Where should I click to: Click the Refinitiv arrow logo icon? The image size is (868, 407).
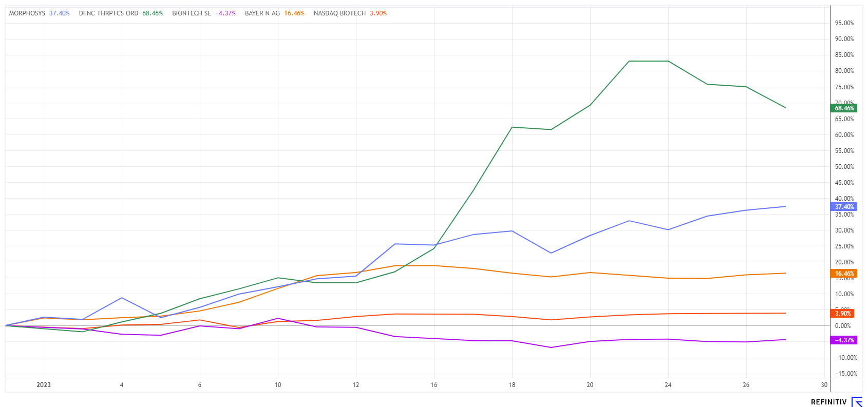pos(857,402)
